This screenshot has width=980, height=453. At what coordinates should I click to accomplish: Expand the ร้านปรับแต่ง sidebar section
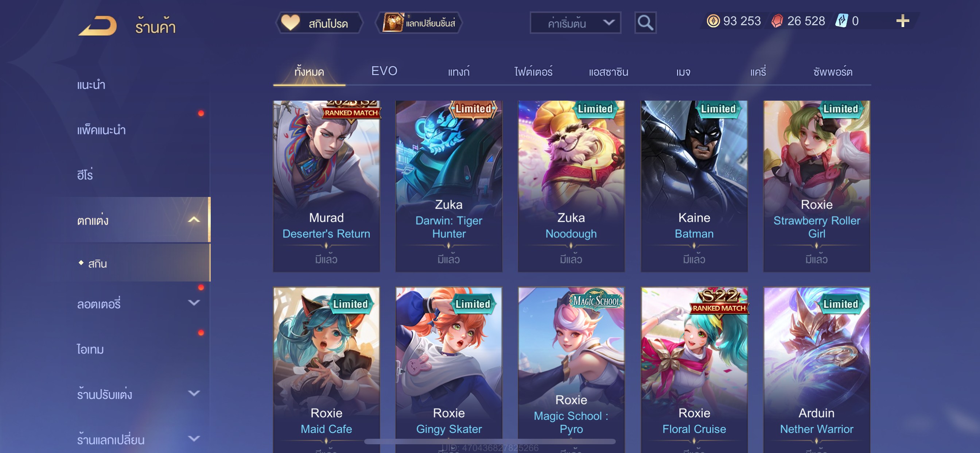coord(194,393)
